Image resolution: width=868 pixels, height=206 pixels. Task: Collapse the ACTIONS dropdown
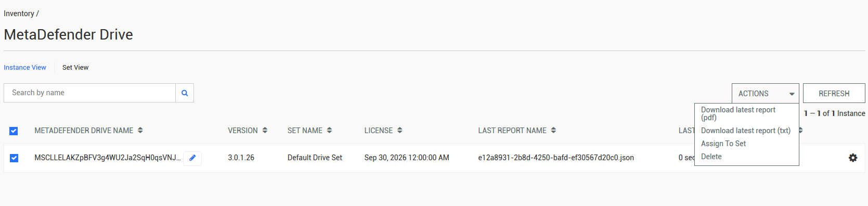point(765,94)
